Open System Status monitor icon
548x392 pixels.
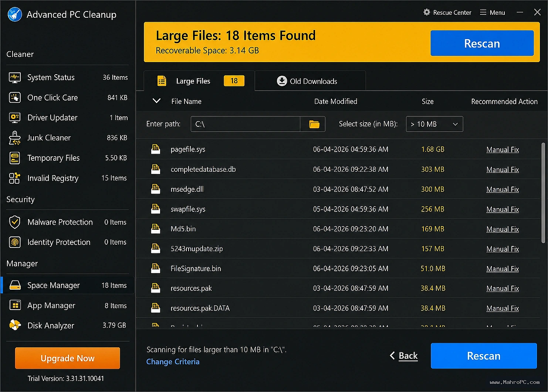click(x=15, y=78)
